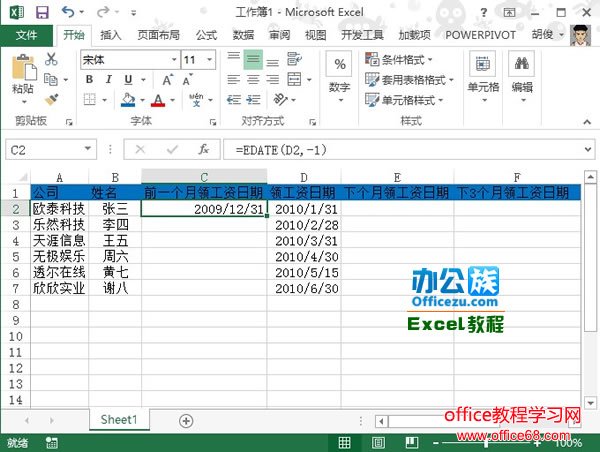The height and width of the screenshot is (452, 600).
Task: Undo the last action
Action: pyautogui.click(x=68, y=12)
